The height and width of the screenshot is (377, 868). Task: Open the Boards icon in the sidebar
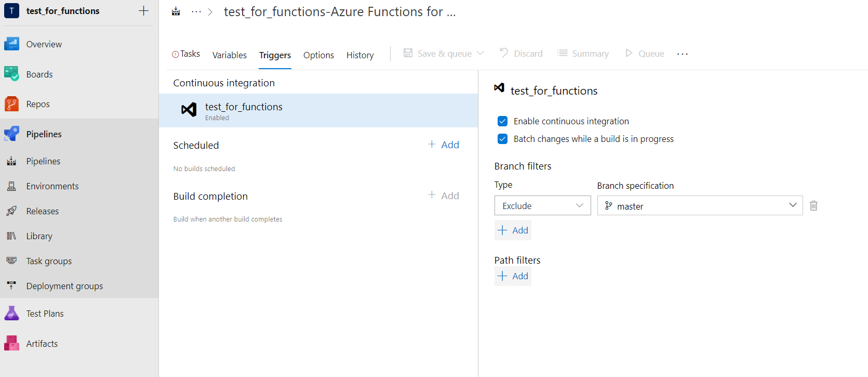coord(11,74)
